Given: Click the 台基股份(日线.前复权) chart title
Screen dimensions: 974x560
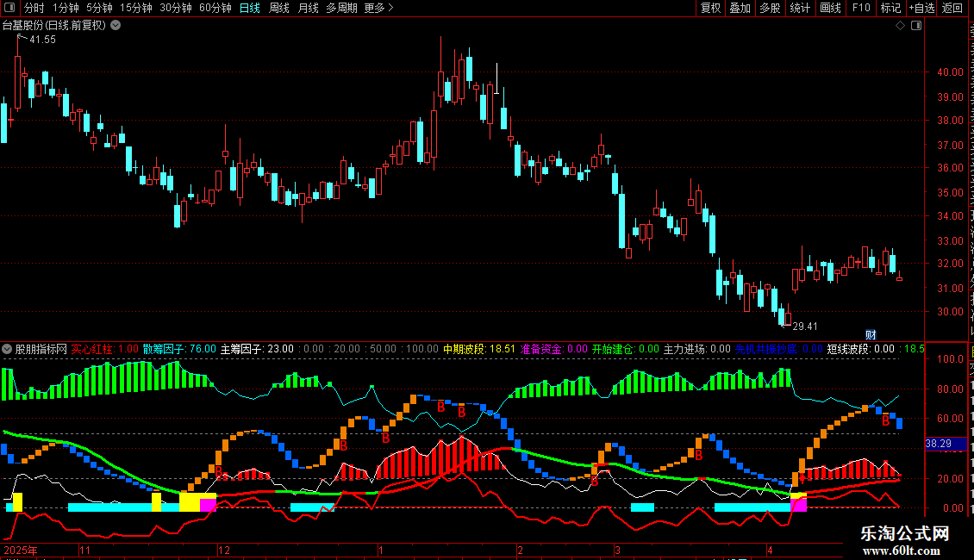Looking at the screenshot, I should point(54,26).
